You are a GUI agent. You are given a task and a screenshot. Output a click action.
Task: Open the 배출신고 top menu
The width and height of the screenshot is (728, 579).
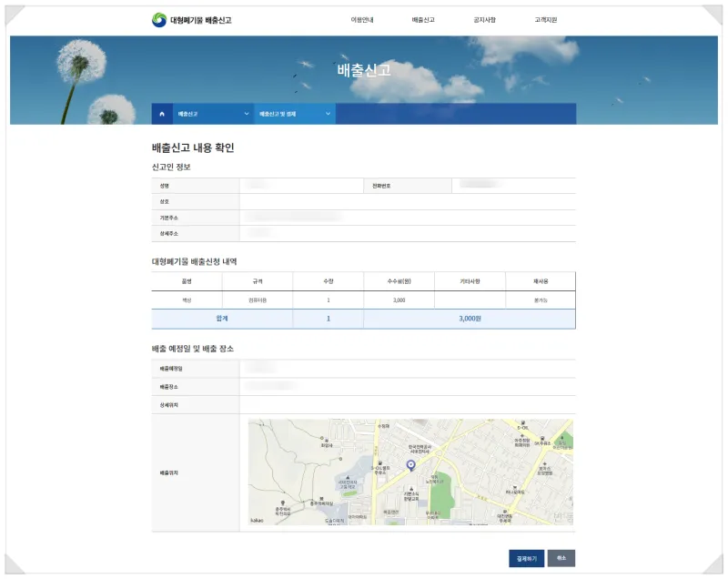pos(423,19)
